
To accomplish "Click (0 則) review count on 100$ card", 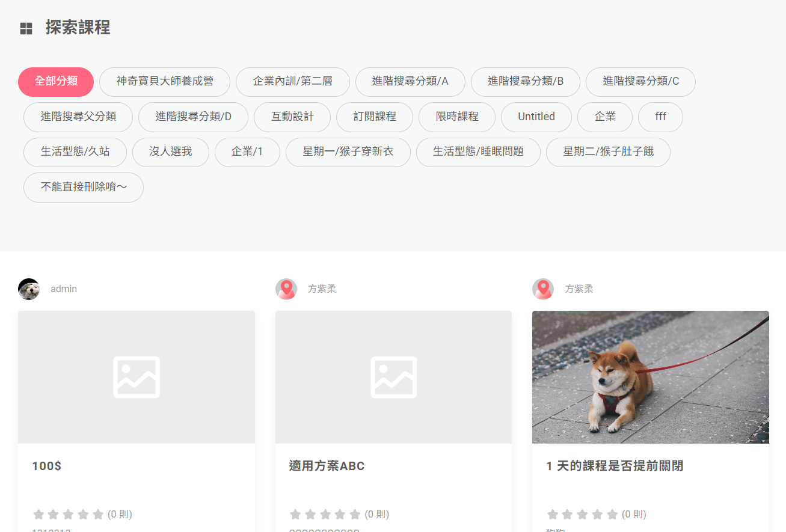I will coord(120,515).
